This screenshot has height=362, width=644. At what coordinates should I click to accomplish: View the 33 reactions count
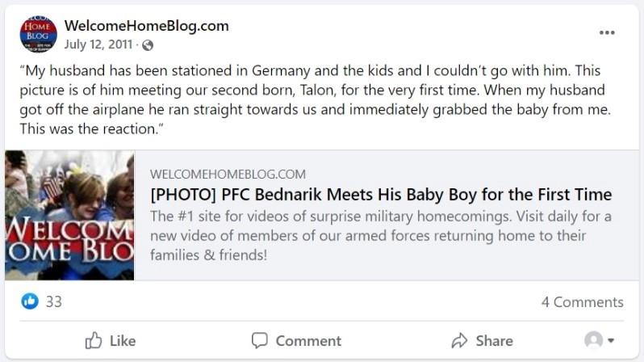(x=53, y=301)
